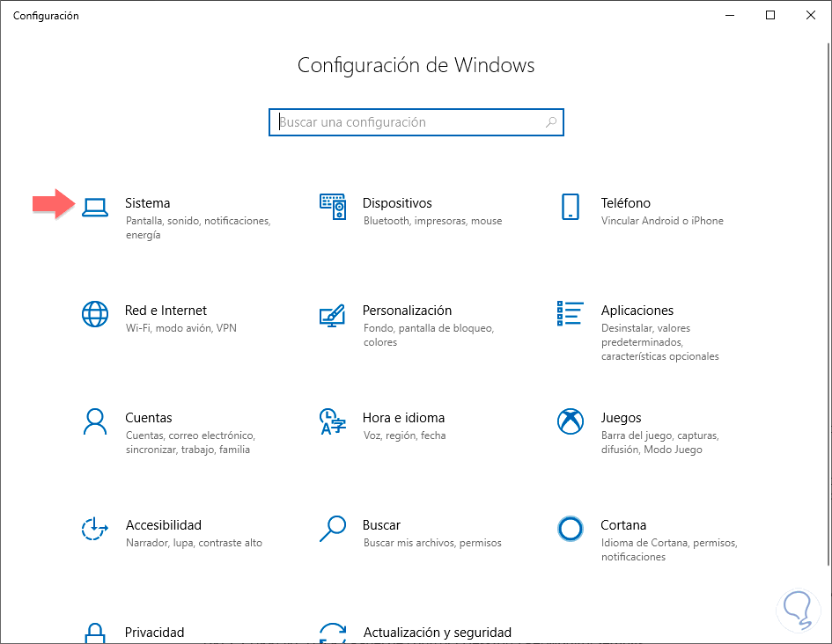
Task: Go to Personalización title
Action: (407, 310)
